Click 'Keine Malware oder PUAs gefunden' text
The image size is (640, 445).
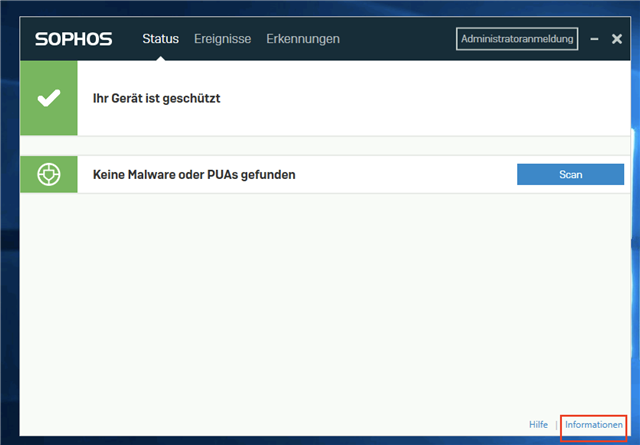tap(194, 175)
